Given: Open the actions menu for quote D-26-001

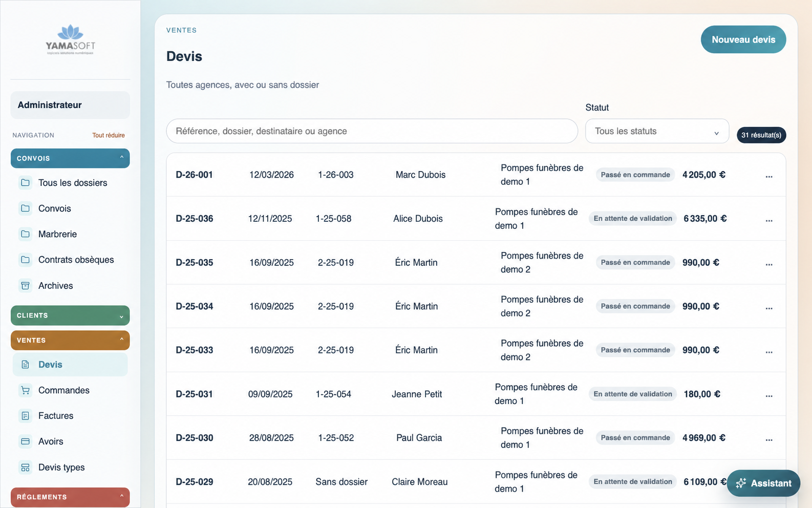Looking at the screenshot, I should 769,176.
